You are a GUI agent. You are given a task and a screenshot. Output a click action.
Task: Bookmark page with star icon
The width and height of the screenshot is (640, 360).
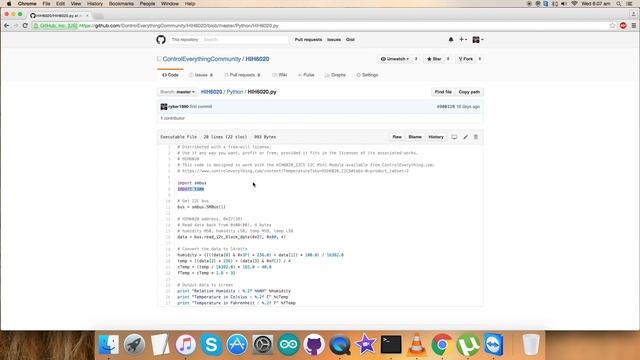(612, 25)
